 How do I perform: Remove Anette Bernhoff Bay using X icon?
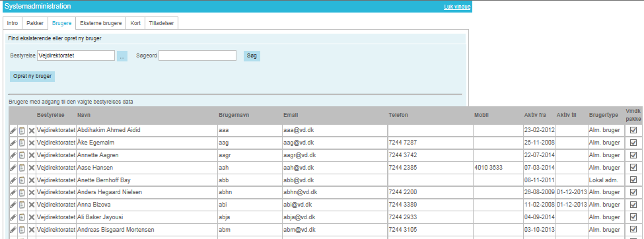pyautogui.click(x=32, y=180)
